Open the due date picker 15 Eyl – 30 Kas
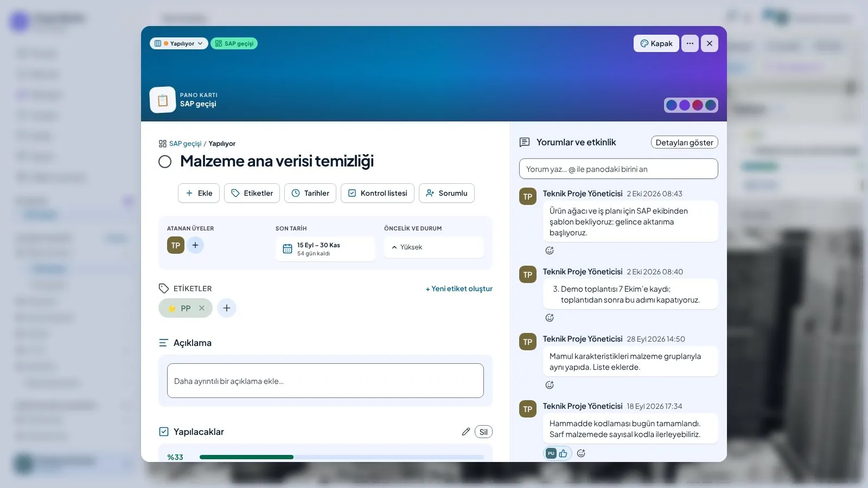868x488 pixels. tap(325, 249)
